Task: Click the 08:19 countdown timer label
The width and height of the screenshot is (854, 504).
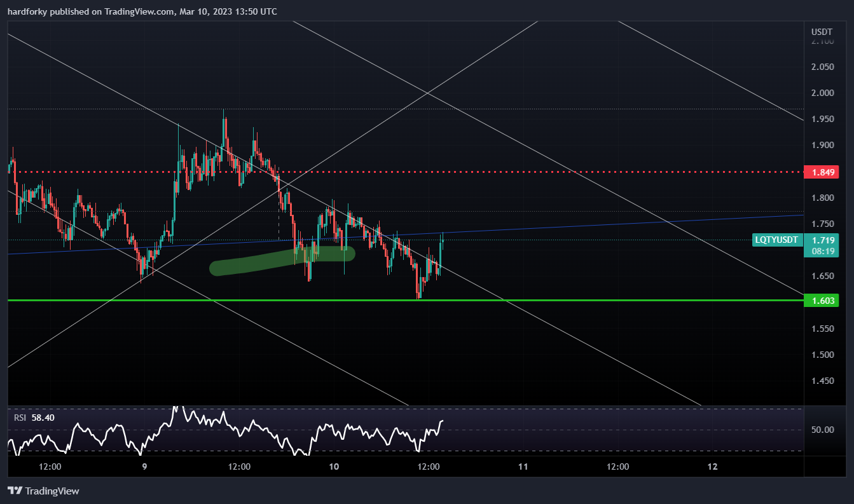Action: click(x=822, y=252)
